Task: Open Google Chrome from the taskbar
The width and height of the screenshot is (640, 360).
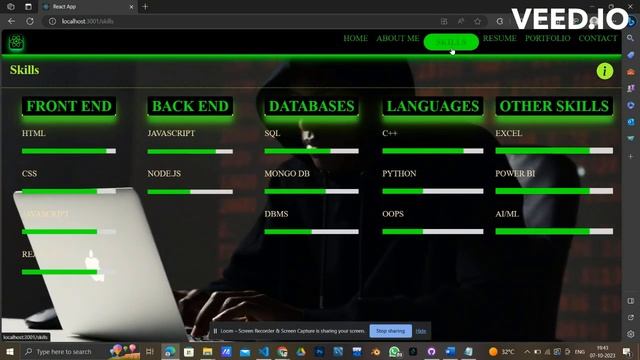Action: tap(282, 351)
